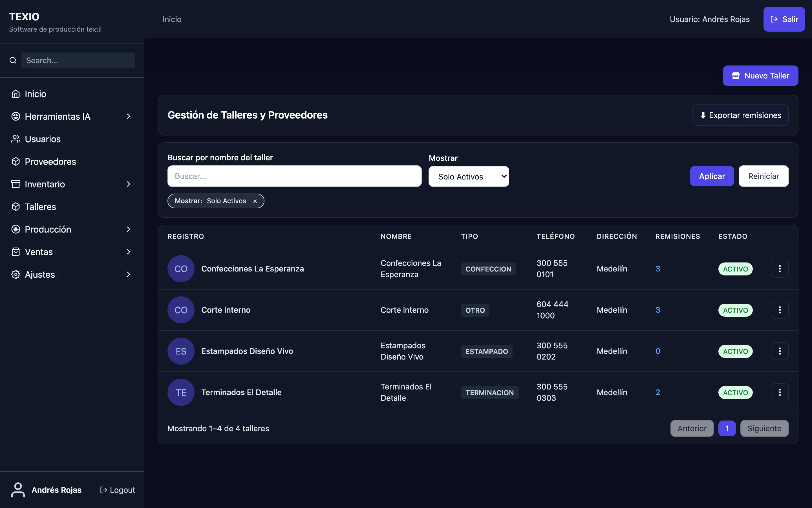This screenshot has height=508, width=812.
Task: Click the Herramientas IA smiley icon
Action: [x=16, y=116]
